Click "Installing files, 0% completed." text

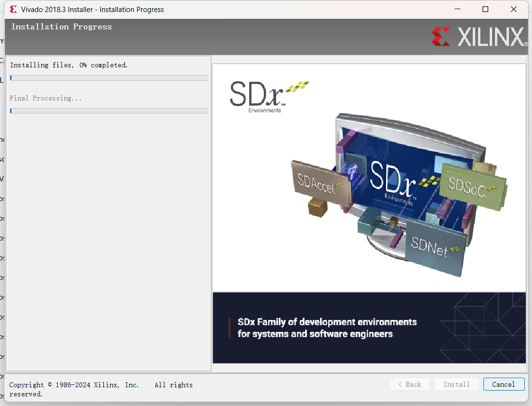pos(69,65)
